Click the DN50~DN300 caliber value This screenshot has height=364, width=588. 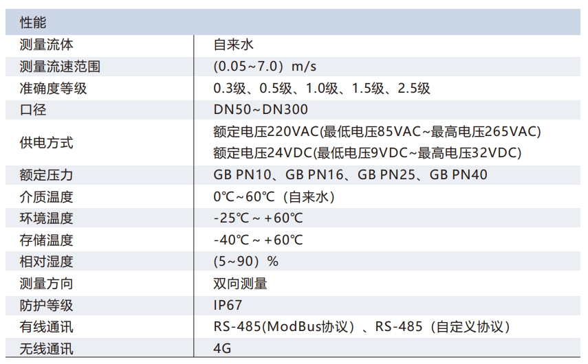(261, 110)
